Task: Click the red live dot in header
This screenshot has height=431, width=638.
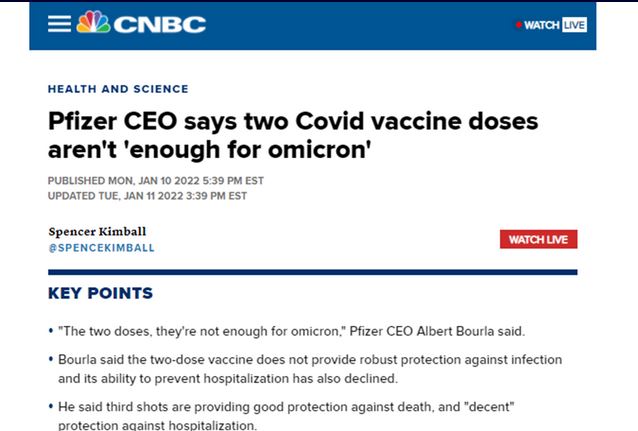Action: (518, 25)
